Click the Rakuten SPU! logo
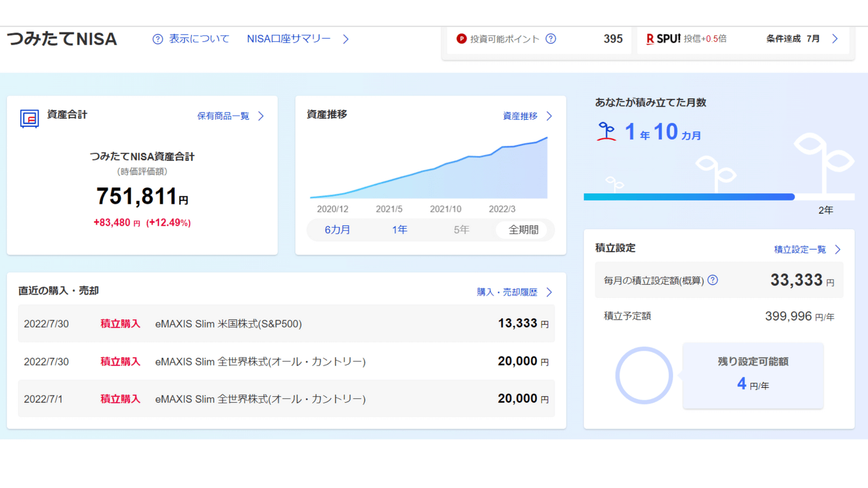Screen dimensions: 868x488 coord(663,39)
